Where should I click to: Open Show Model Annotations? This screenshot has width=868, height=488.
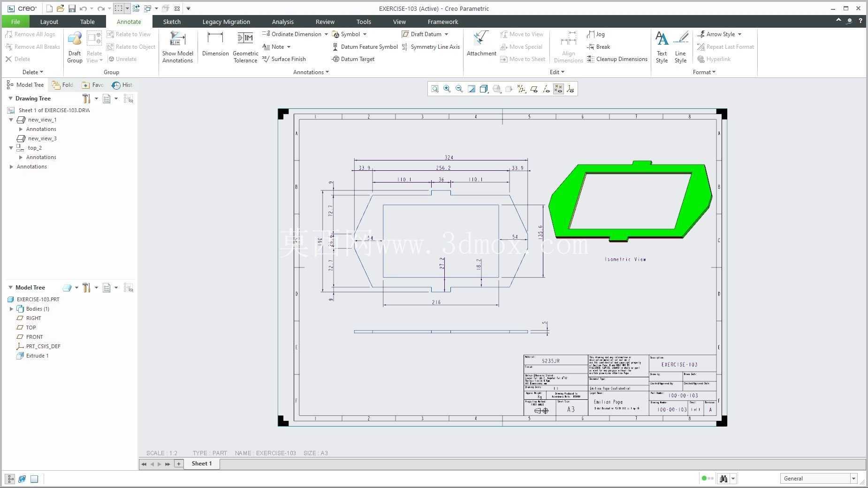pos(177,47)
